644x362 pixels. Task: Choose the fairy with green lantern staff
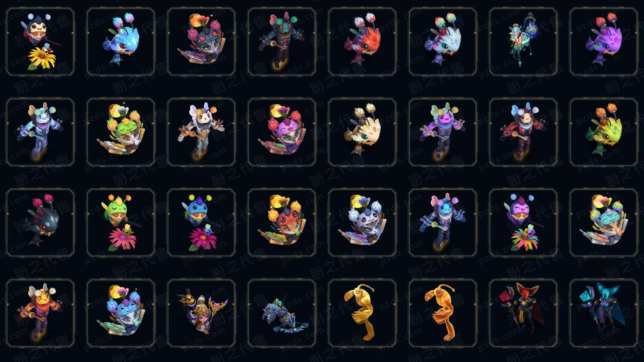[523, 42]
